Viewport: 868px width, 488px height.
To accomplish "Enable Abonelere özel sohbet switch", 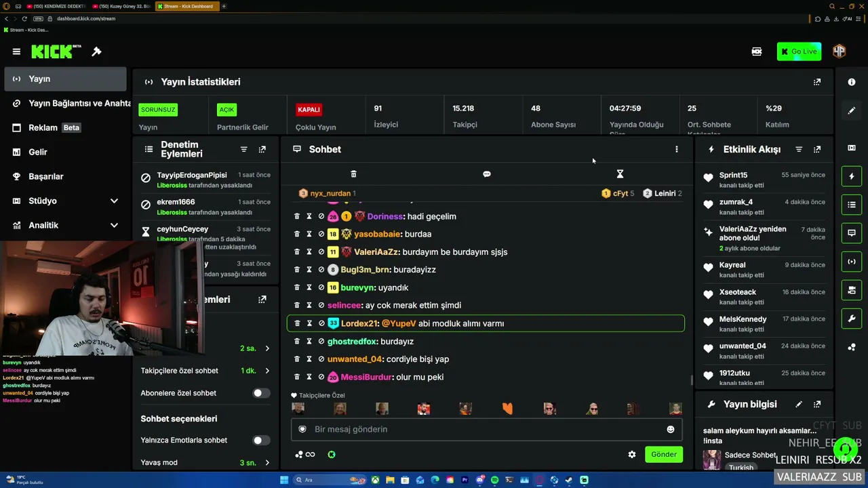I will coord(261,393).
